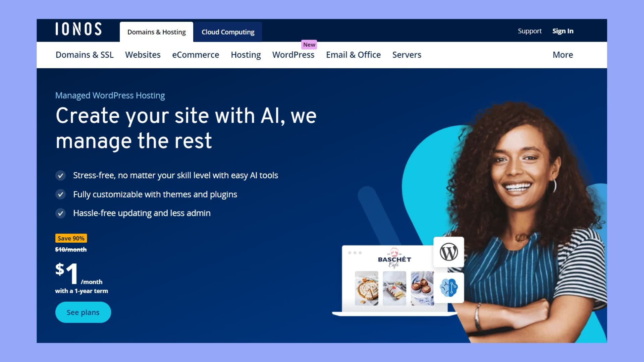Viewport: 644px width, 362px height.
Task: Select the Domains & Hosting tab
Action: [156, 32]
